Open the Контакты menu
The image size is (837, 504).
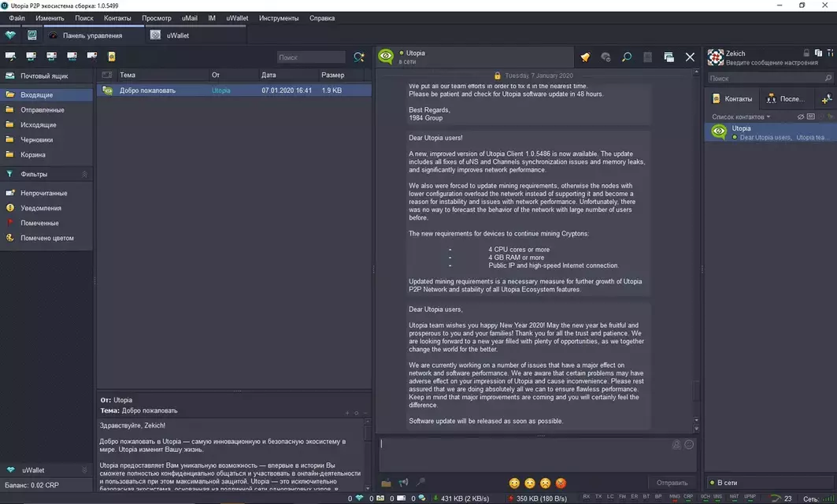117,18
